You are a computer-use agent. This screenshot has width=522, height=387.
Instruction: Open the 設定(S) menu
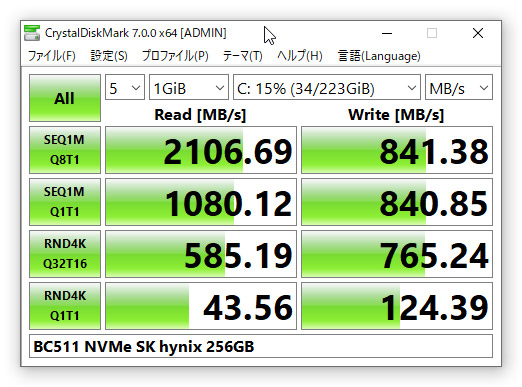click(109, 56)
